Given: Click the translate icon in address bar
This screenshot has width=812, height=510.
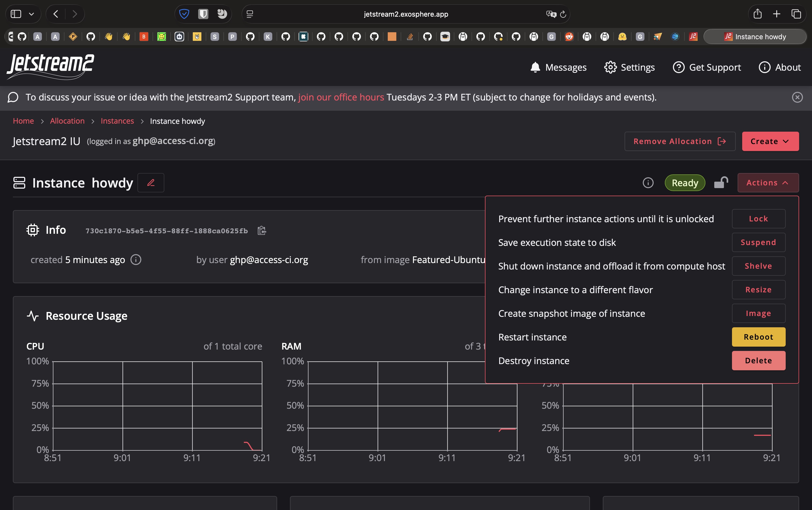Looking at the screenshot, I should point(551,14).
